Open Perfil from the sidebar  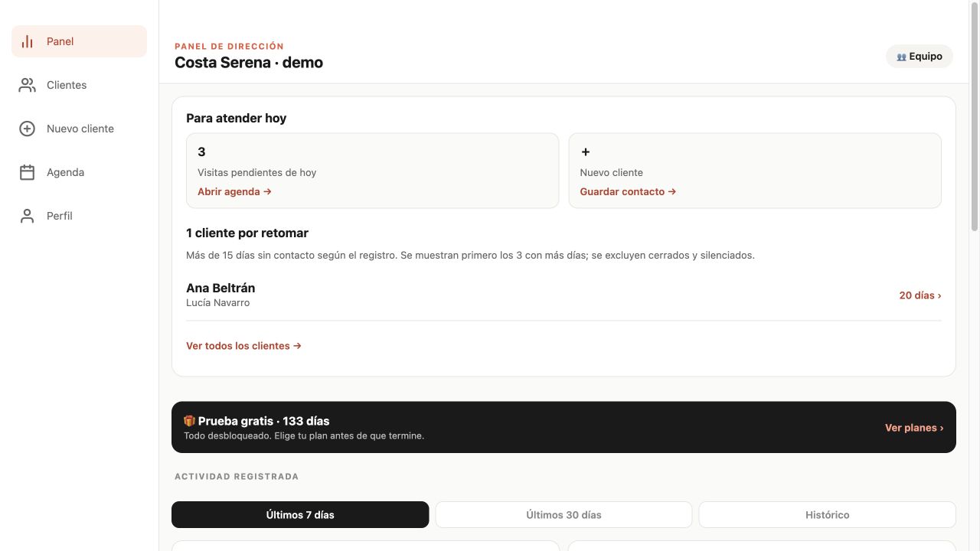(x=79, y=216)
